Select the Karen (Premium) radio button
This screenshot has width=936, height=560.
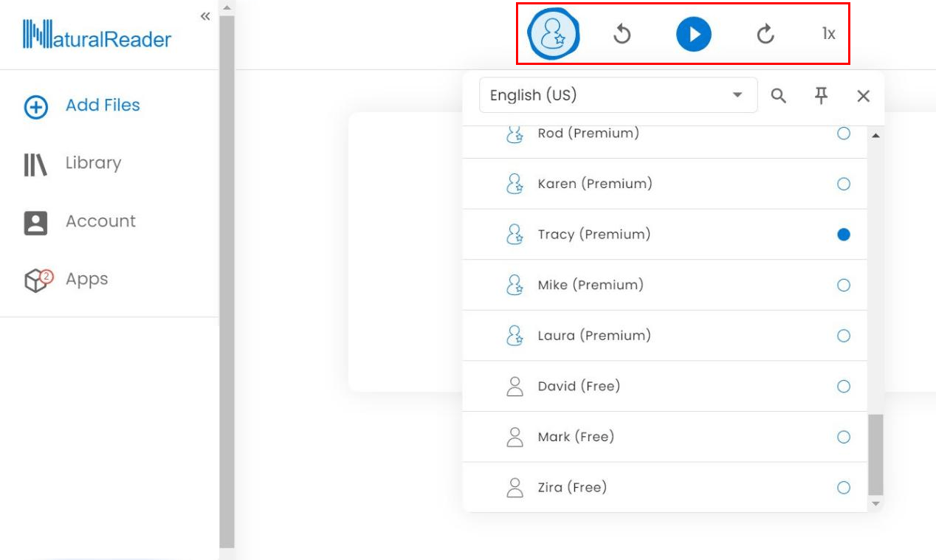point(844,184)
